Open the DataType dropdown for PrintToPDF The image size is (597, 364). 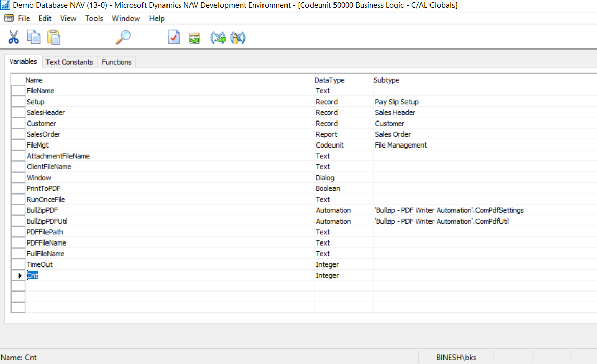(342, 188)
